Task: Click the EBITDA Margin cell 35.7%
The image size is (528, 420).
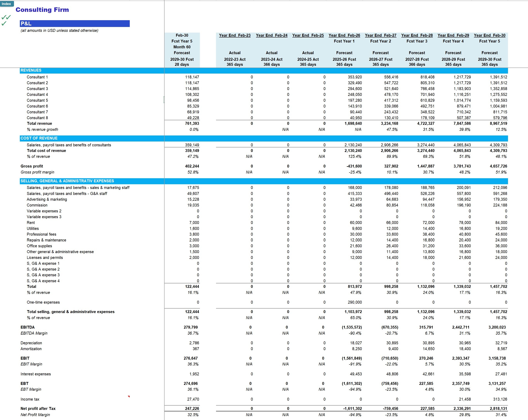Action: point(501,333)
